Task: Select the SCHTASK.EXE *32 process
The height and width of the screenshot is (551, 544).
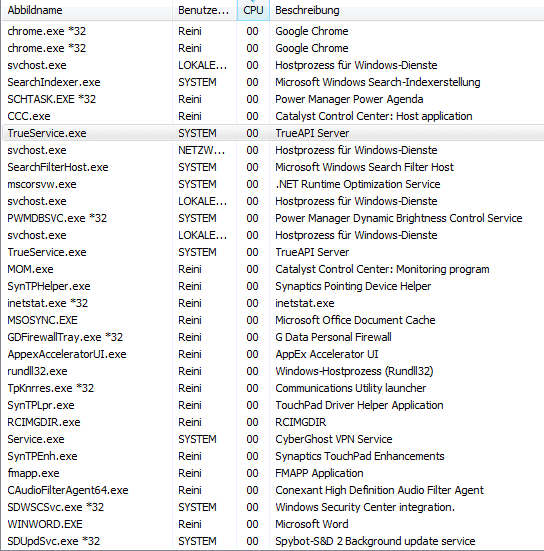Action: (x=52, y=99)
